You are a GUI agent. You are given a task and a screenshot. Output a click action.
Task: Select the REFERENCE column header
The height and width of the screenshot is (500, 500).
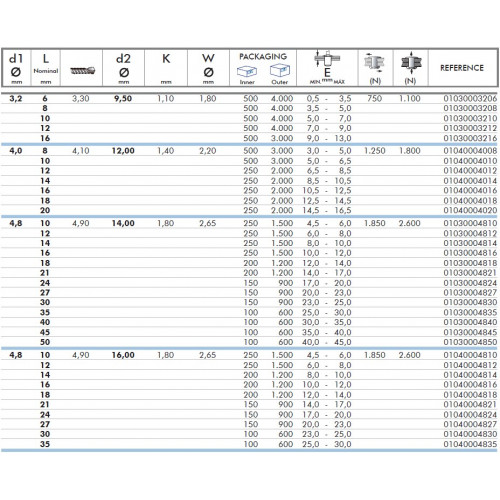462,68
